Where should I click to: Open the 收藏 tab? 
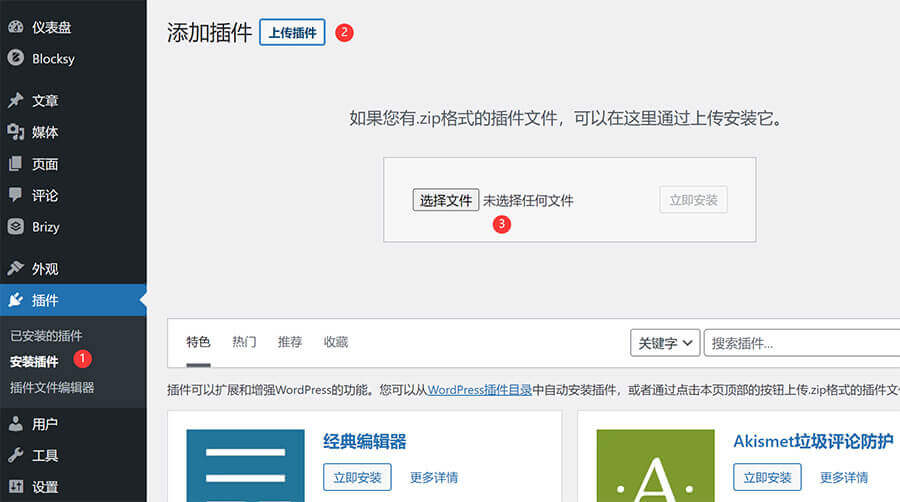[x=336, y=342]
